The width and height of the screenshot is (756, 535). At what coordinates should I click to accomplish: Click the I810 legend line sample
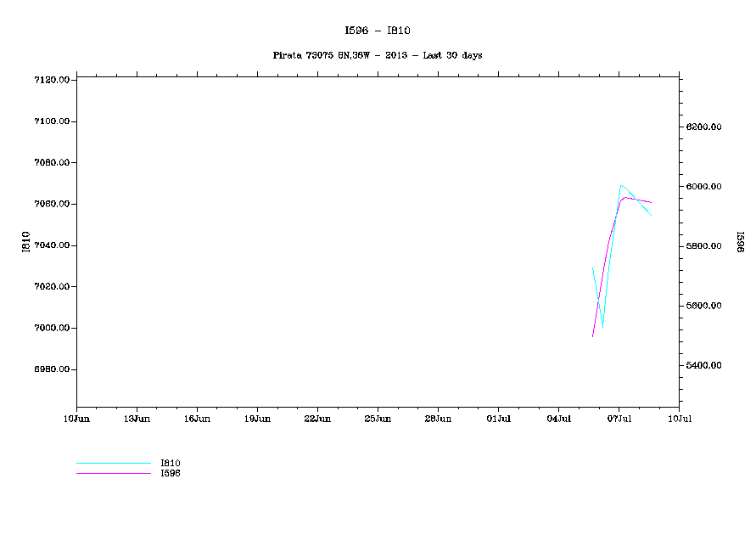[113, 464]
